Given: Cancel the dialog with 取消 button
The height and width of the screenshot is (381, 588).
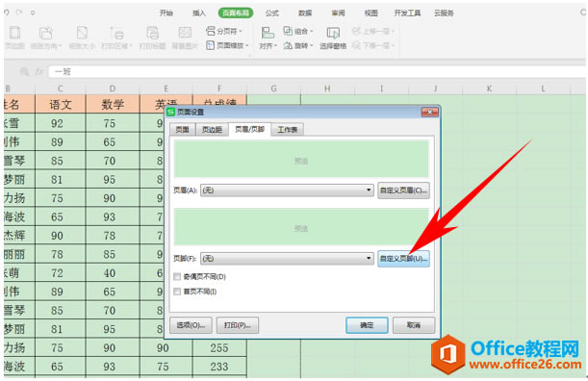Looking at the screenshot, I should [x=414, y=325].
